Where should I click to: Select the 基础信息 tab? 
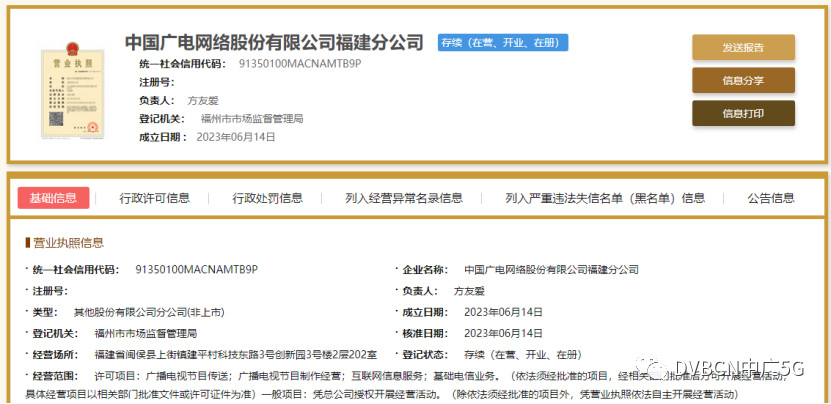point(54,198)
